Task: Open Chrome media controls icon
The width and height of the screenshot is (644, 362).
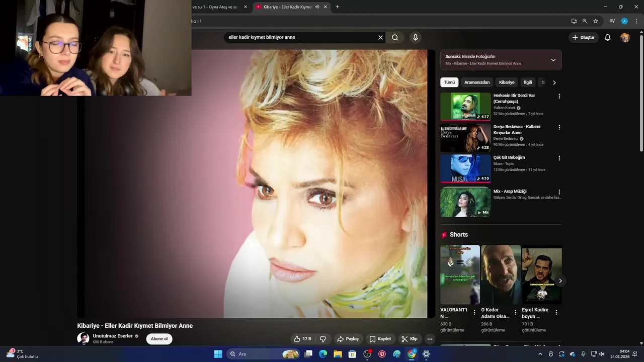Action: pyautogui.click(x=612, y=21)
